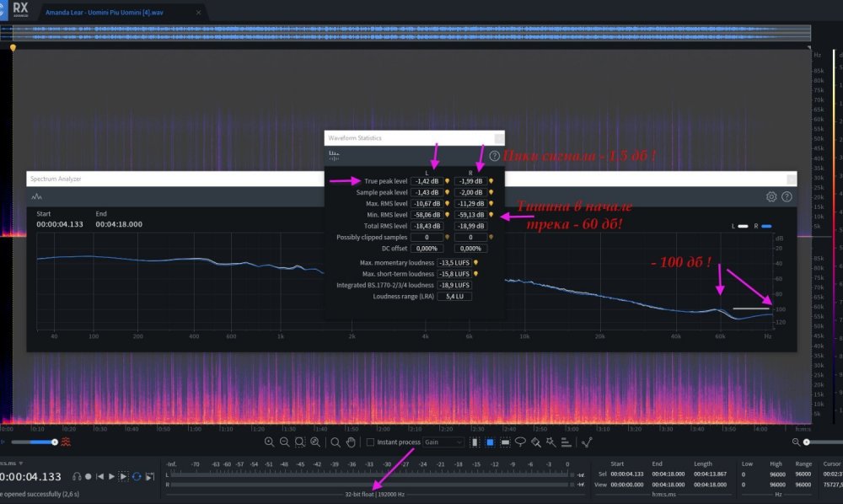Click headphones monitor icon in transport
This screenshot has height=504, width=843.
tap(77, 477)
